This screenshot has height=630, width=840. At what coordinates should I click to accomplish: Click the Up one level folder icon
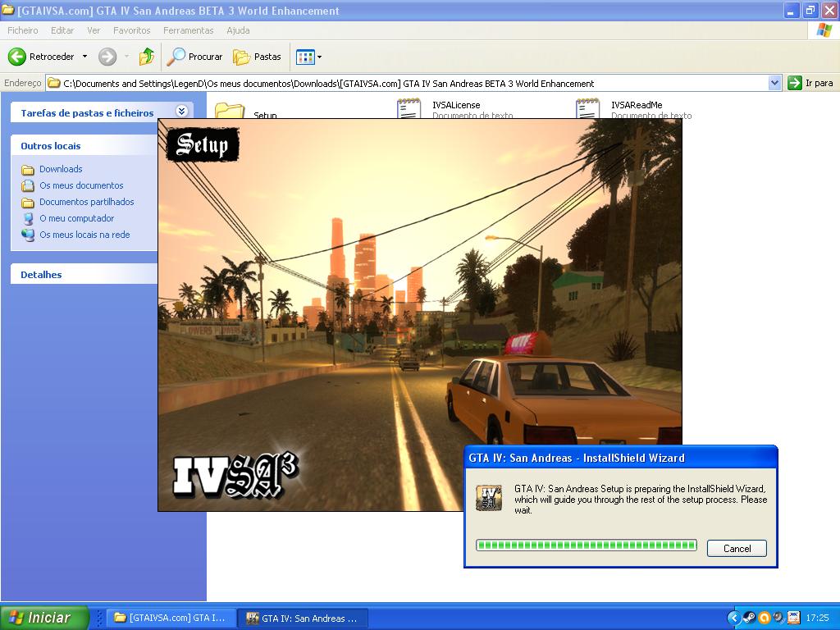(147, 57)
